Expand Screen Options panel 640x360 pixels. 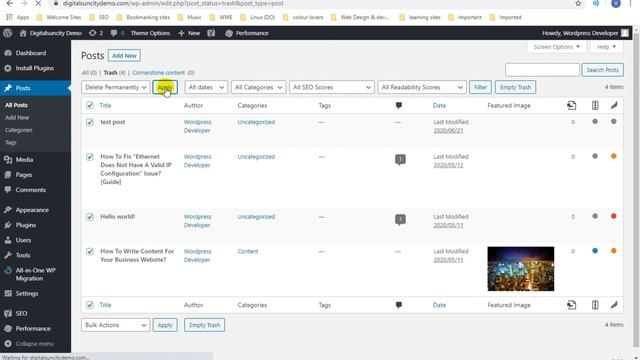(556, 47)
